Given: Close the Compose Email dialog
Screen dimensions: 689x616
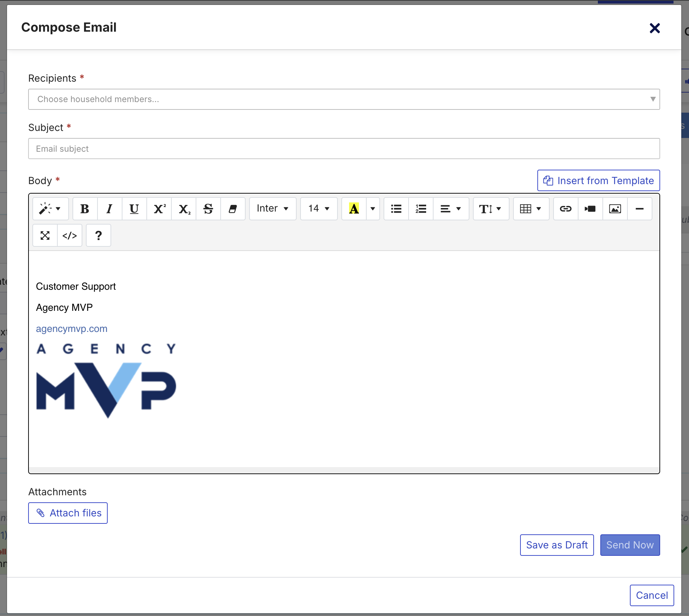Looking at the screenshot, I should [655, 28].
